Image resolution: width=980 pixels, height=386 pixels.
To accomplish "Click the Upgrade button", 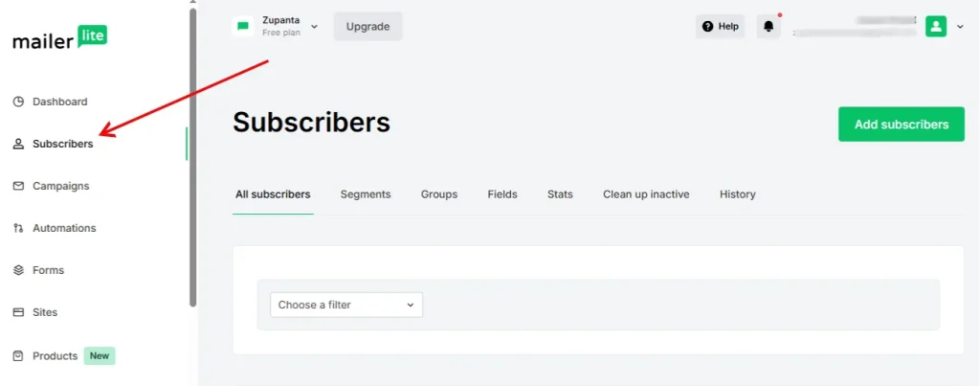I will pos(367,26).
